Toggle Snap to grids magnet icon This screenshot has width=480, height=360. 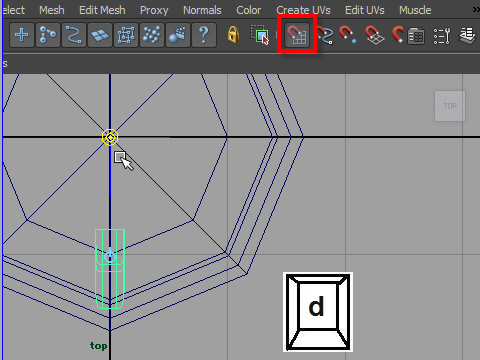click(x=297, y=35)
